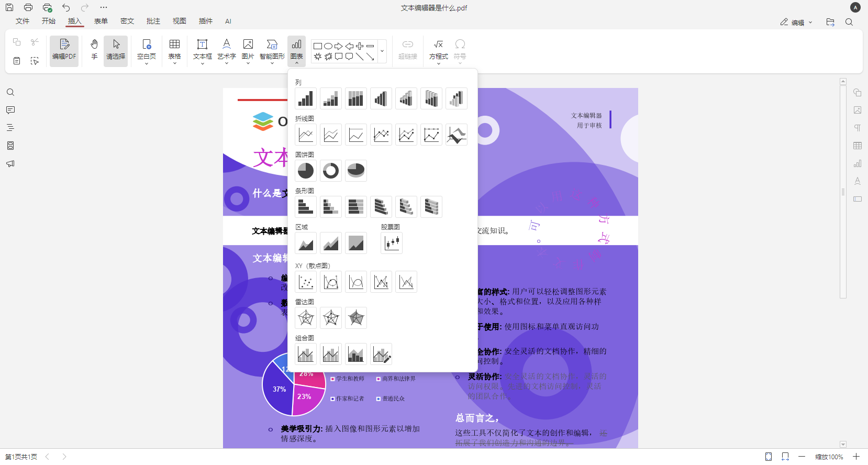This screenshot has width=868, height=465.
Task: Choose the first radar chart option
Action: (306, 318)
